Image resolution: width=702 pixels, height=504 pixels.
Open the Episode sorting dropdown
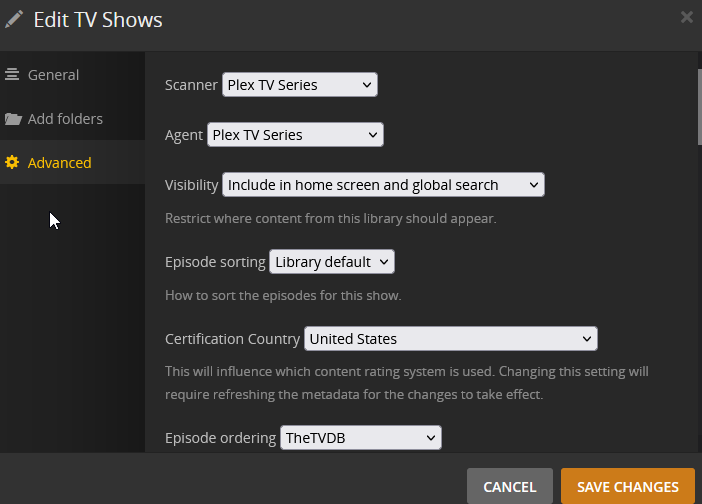tap(332, 261)
